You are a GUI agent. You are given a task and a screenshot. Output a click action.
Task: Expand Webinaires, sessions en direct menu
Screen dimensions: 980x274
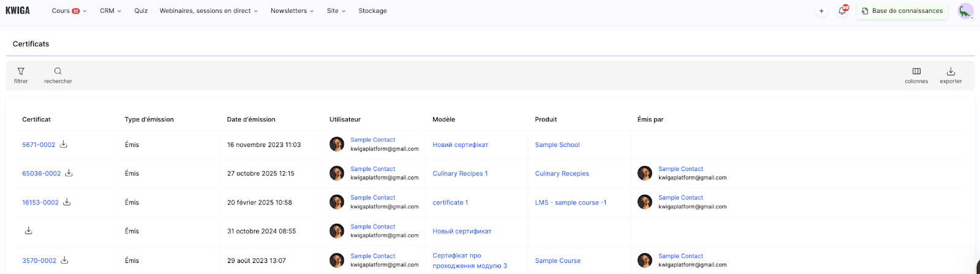(208, 11)
